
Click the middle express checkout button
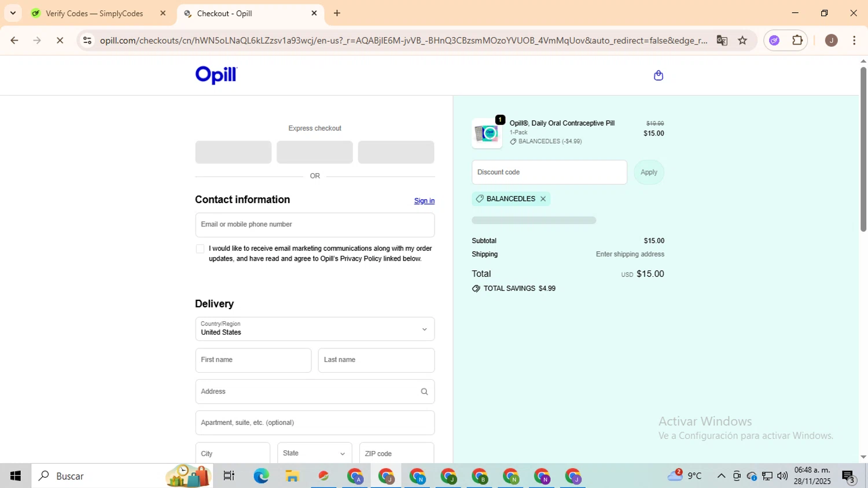(315, 152)
